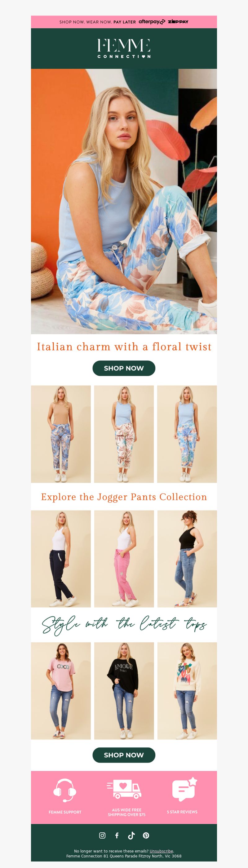Click the hero image of floral pants

tap(124, 201)
